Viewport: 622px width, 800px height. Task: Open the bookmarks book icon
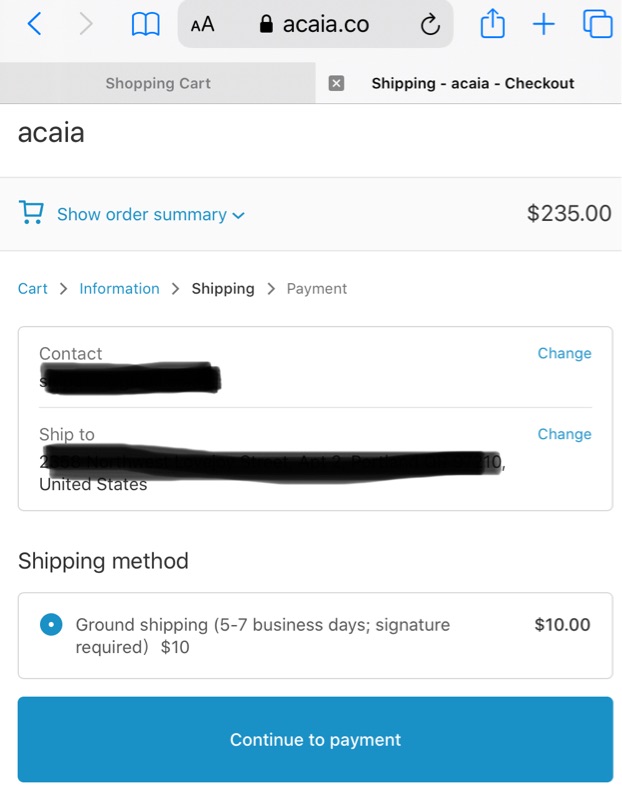146,25
